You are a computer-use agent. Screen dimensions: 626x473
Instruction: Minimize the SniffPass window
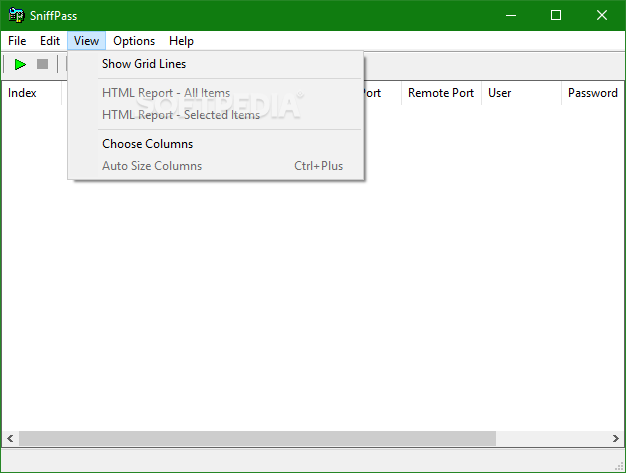[x=511, y=16]
